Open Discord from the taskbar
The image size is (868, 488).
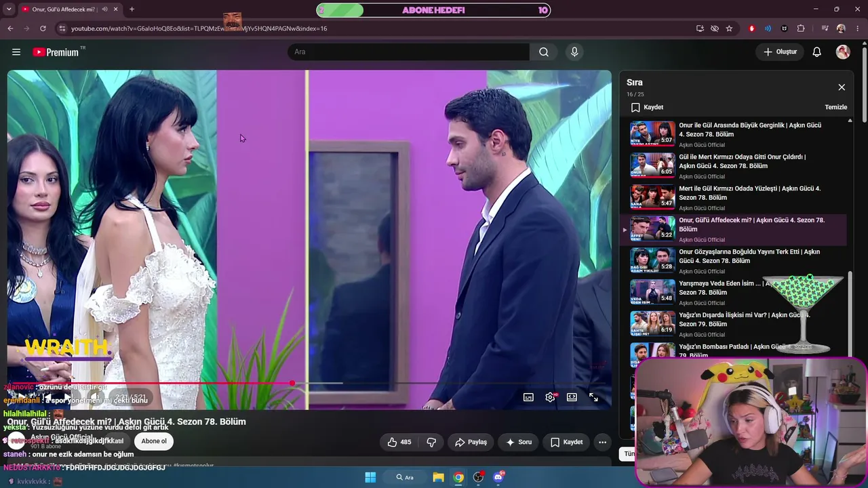(x=498, y=477)
